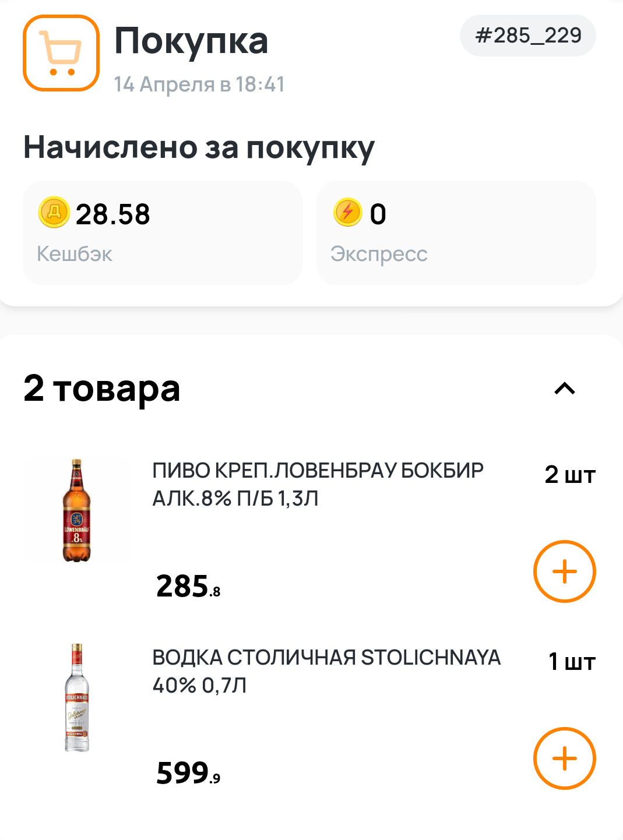Screen dimensions: 623x840
Task: Tap the "2 шт" beer quantity
Action: coord(570,475)
